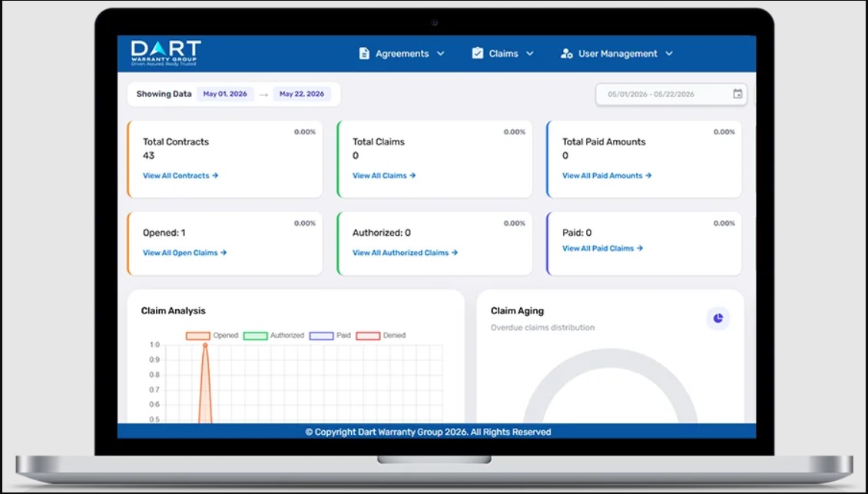Follow View All Authorized Claims link

[406, 253]
